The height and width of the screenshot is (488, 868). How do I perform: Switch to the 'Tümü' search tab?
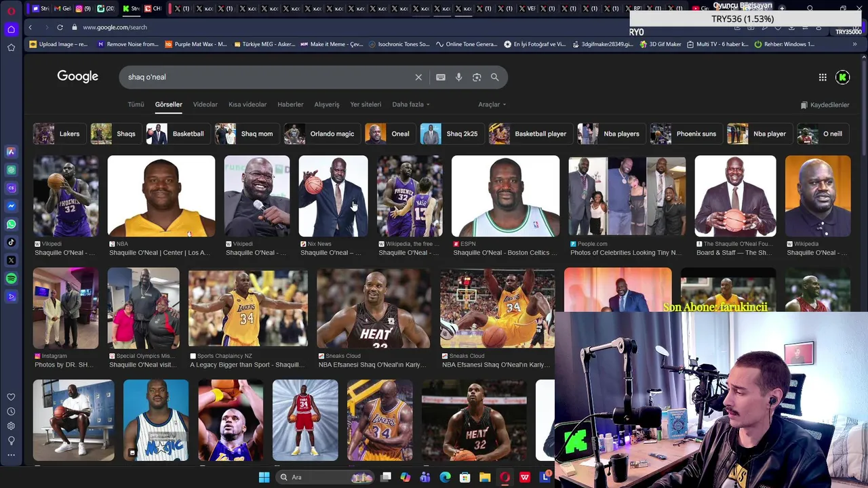(x=136, y=104)
